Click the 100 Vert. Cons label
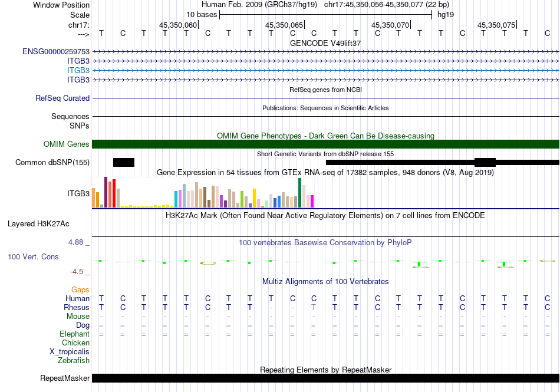This screenshot has height=392, width=560. 33,256
